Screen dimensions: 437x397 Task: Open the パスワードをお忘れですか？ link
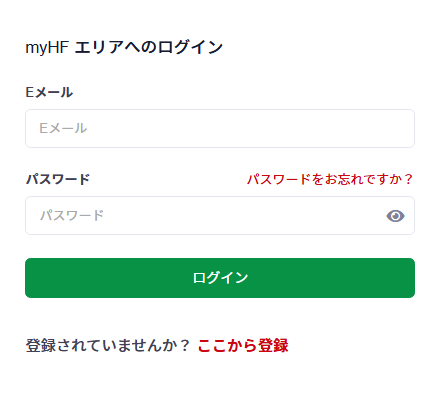330,179
